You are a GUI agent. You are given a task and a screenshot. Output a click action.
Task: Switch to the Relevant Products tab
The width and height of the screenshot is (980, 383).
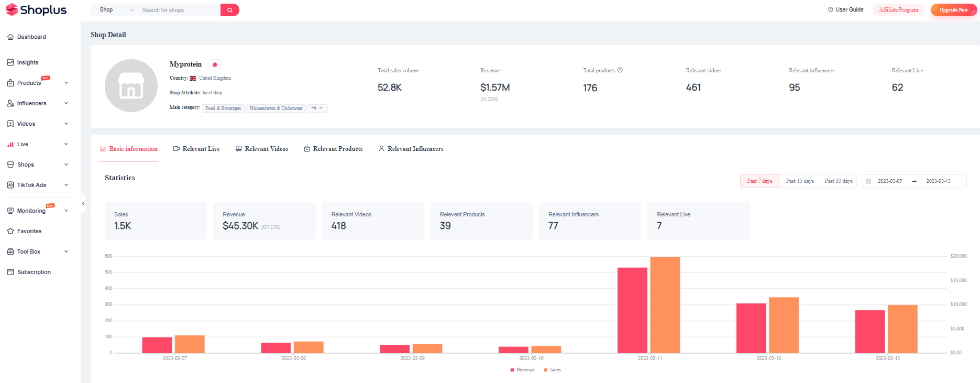coord(333,149)
